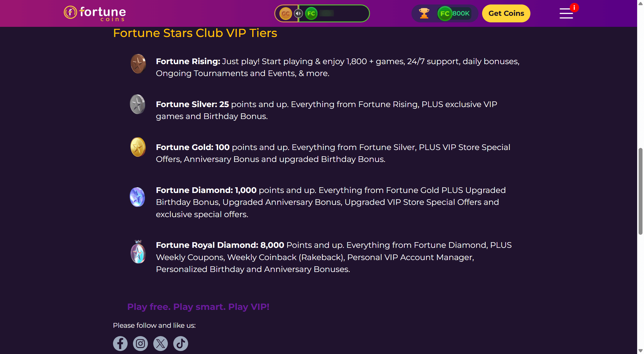
Task: Open the TikTok social link
Action: [x=181, y=344]
